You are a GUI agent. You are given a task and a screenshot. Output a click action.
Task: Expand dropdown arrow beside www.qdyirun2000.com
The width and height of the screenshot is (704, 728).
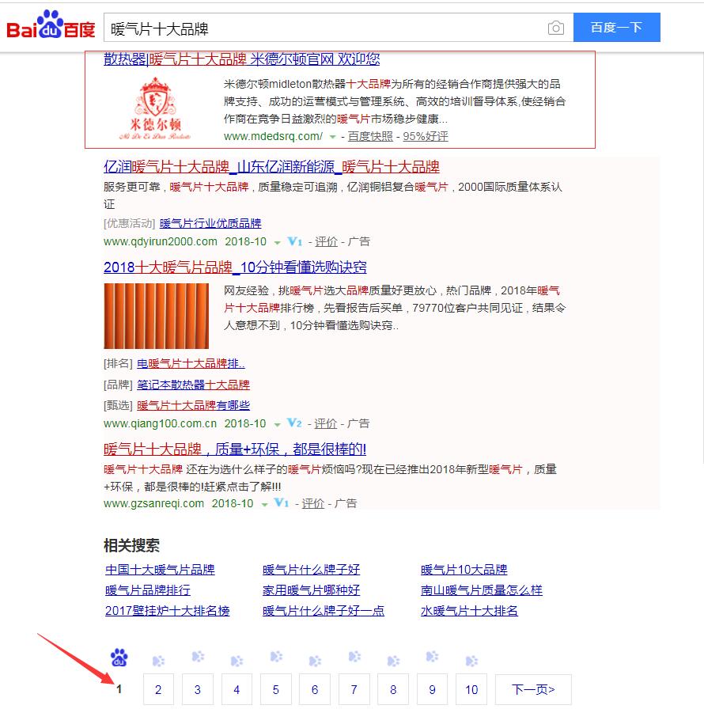point(278,242)
